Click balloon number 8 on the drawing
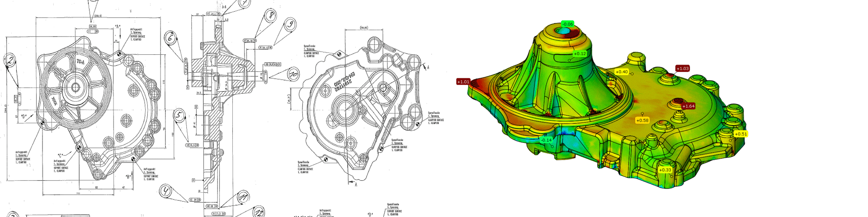 click(x=271, y=15)
